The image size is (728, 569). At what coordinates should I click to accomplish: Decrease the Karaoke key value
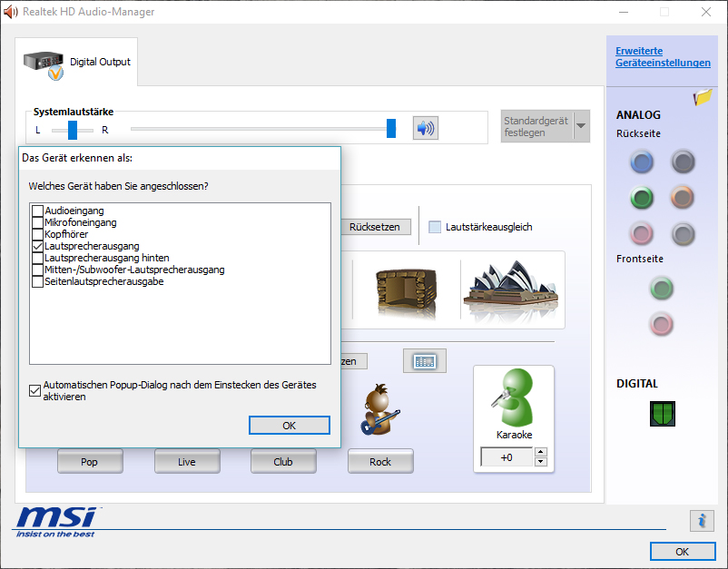coord(540,462)
